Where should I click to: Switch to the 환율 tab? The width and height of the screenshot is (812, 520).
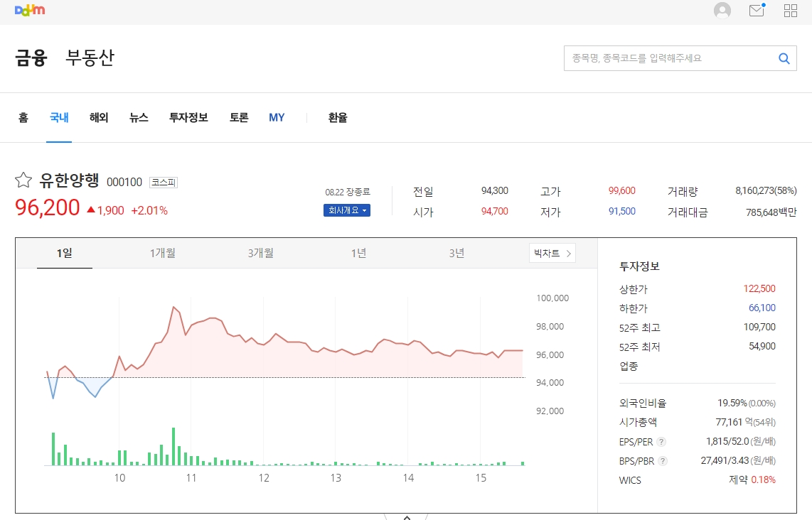[336, 118]
